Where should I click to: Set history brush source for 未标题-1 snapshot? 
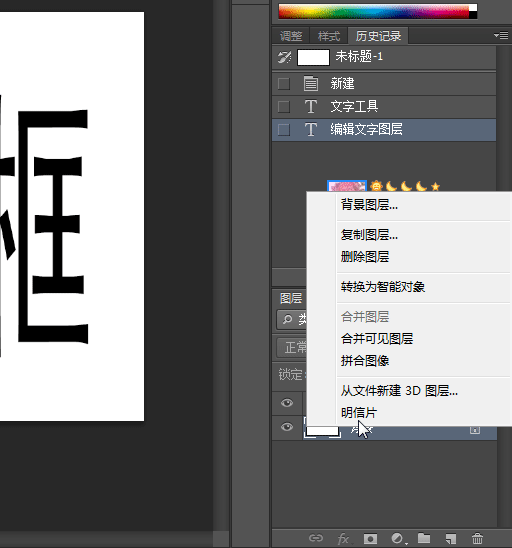[x=284, y=57]
